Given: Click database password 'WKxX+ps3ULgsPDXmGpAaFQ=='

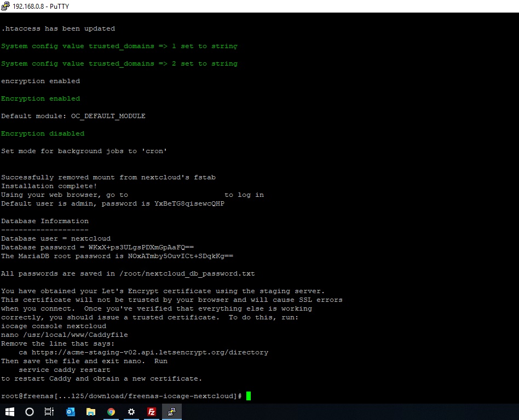Looking at the screenshot, I should pyautogui.click(x=141, y=247).
